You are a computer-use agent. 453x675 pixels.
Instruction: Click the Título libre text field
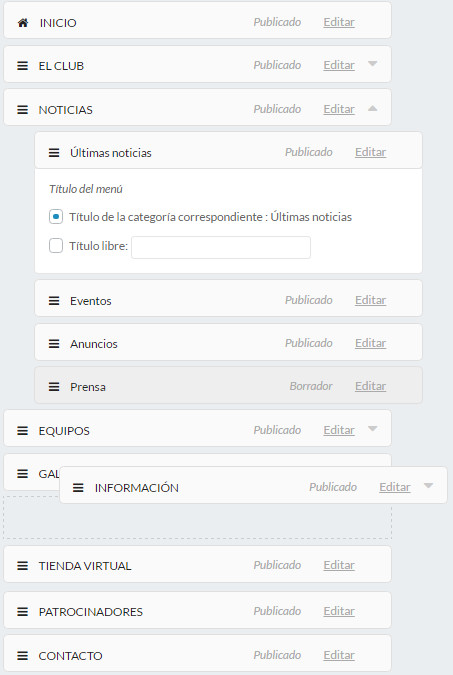click(221, 247)
